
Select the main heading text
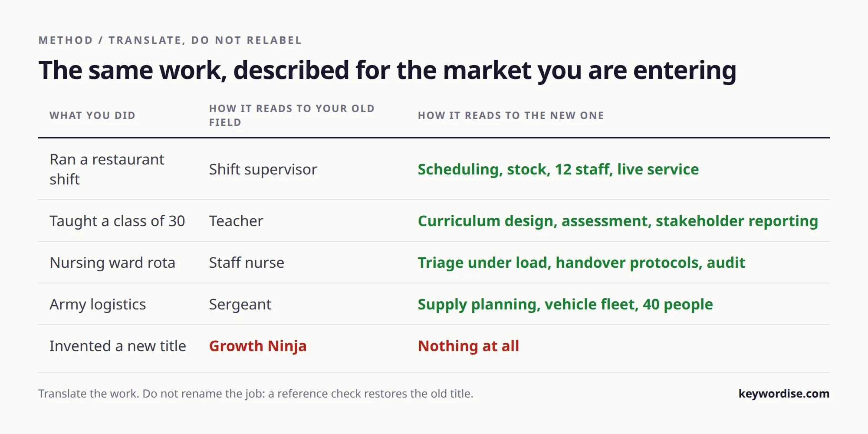coord(388,70)
